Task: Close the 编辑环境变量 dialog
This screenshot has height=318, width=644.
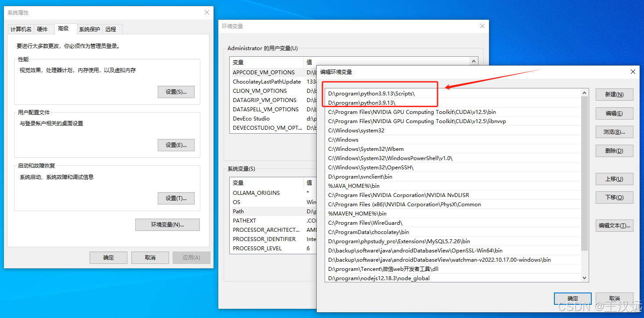Action: tap(633, 72)
